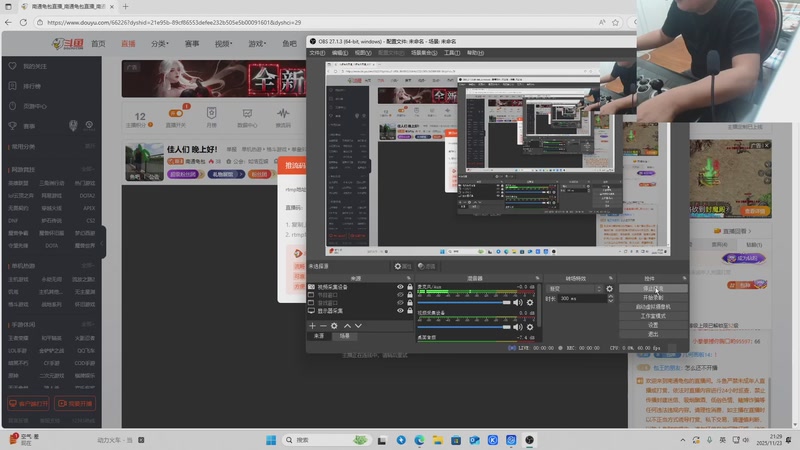Screen dimensions: 800x450
Task: Switch to OBS from taskbar icon
Action: [530, 440]
